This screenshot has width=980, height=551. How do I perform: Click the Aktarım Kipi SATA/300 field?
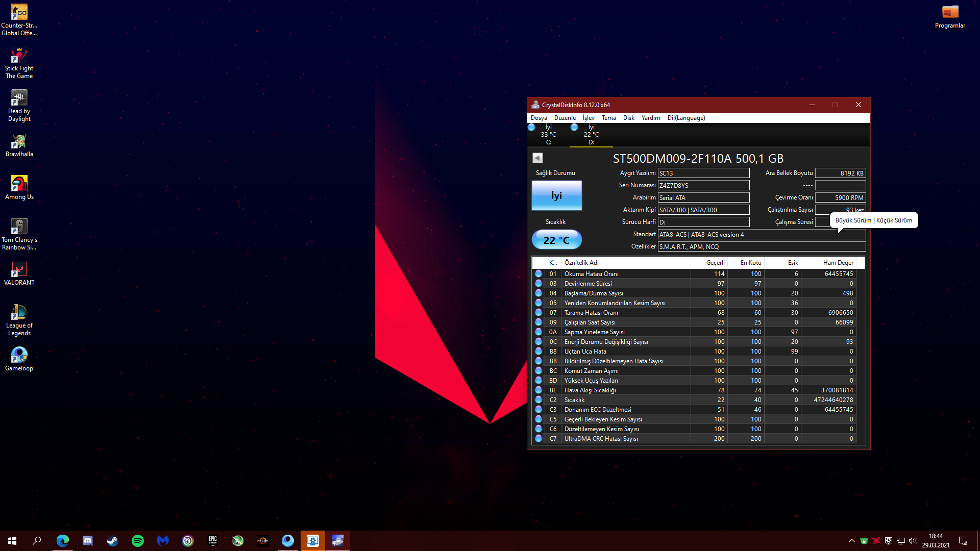[x=703, y=210]
